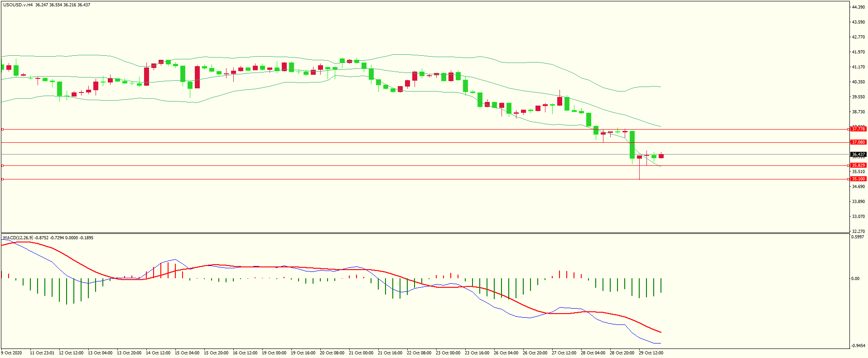The height and width of the screenshot is (358, 868).
Task: Click the 33.890 price axis label
Action: point(858,202)
